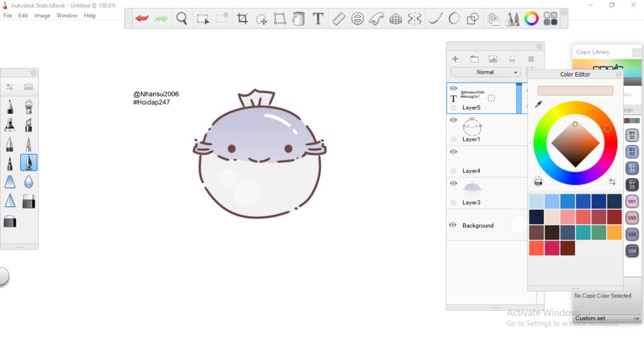Image resolution: width=644 pixels, height=339 pixels.
Task: Open the Brush Palette toolbar icon
Action: click(512, 19)
